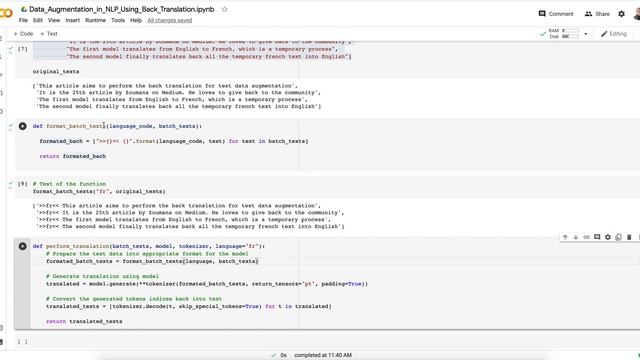Screen dimensions: 640x360
Task: Click on the 'original_texts' code line
Action: point(56,71)
